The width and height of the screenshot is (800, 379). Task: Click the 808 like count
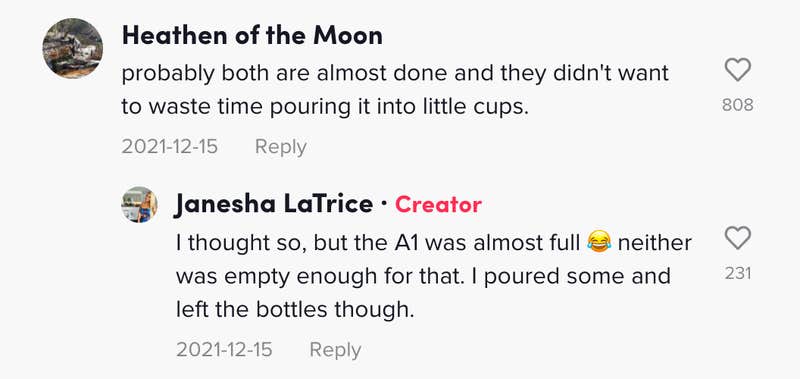point(738,105)
